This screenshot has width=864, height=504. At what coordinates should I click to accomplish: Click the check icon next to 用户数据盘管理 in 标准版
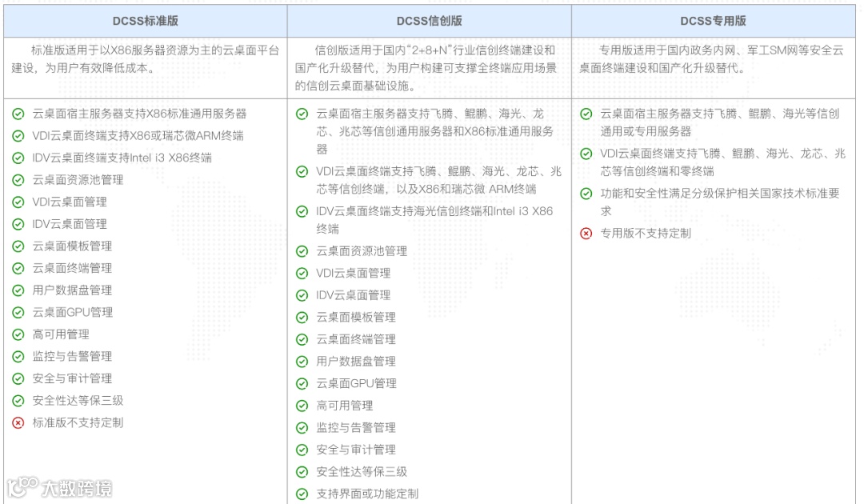(18, 291)
